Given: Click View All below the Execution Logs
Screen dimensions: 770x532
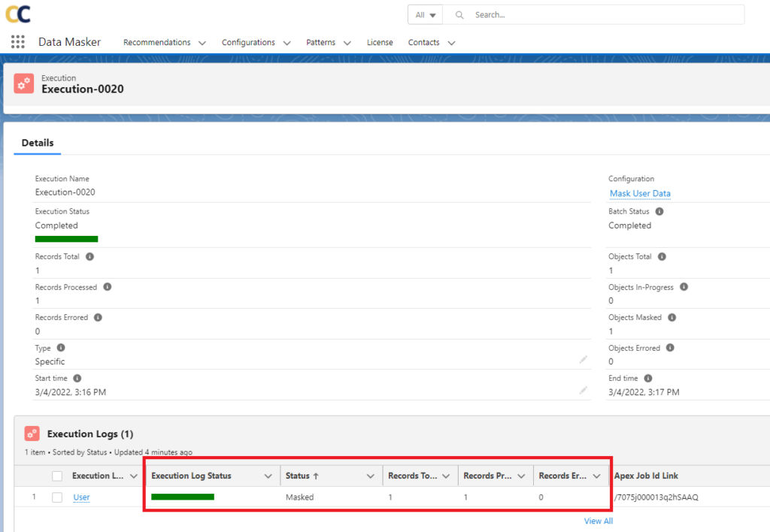Looking at the screenshot, I should tap(598, 520).
